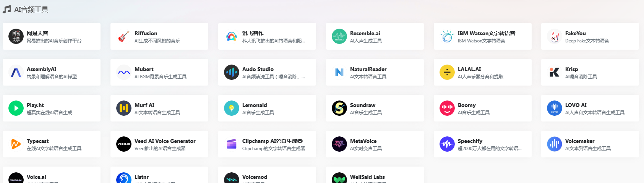Click the Clipchamp purple clapboard icon
The height and width of the screenshot is (183, 644).
click(x=232, y=144)
